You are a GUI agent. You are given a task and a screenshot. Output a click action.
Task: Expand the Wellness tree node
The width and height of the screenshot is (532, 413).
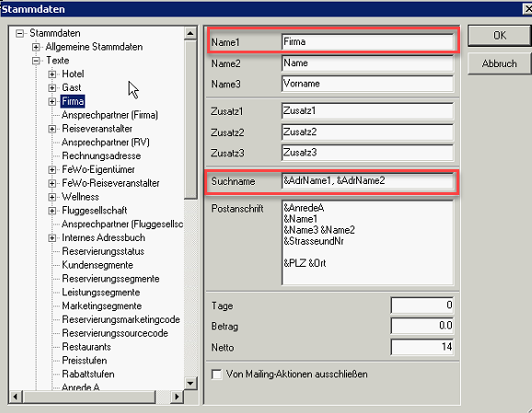tap(52, 197)
